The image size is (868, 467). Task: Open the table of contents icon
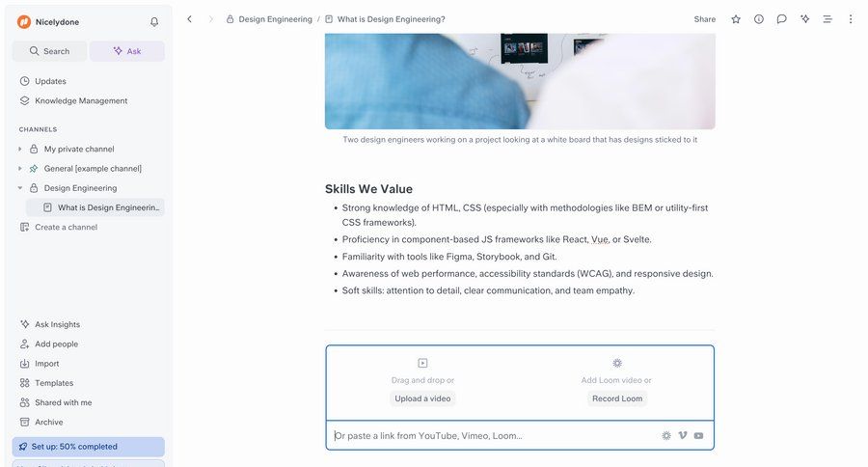click(827, 19)
